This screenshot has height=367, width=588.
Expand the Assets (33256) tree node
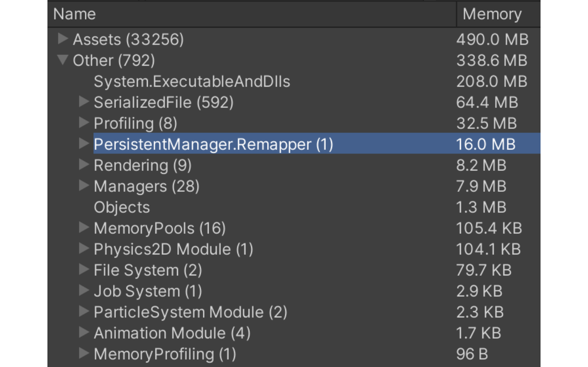(63, 39)
